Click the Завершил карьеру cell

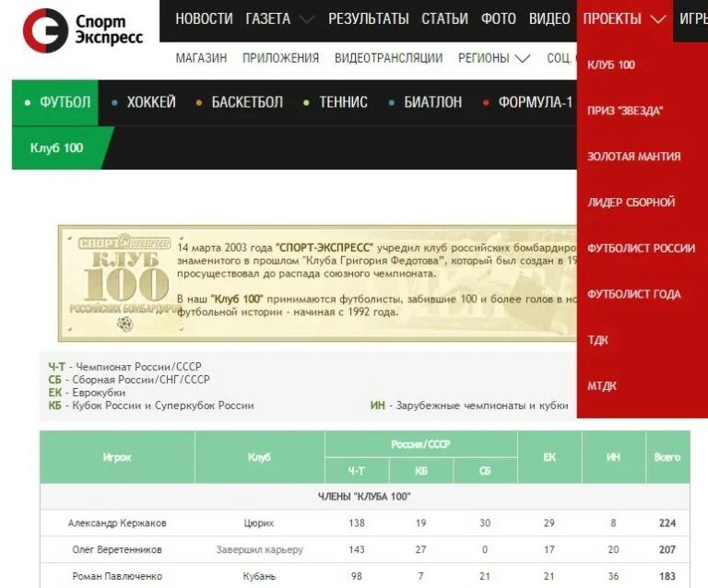tap(260, 549)
